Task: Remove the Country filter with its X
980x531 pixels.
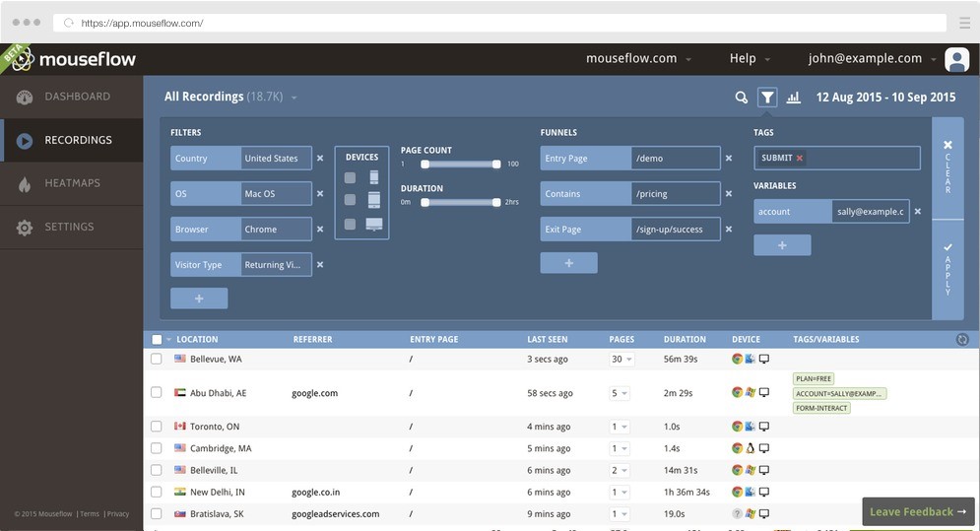Action: point(320,158)
